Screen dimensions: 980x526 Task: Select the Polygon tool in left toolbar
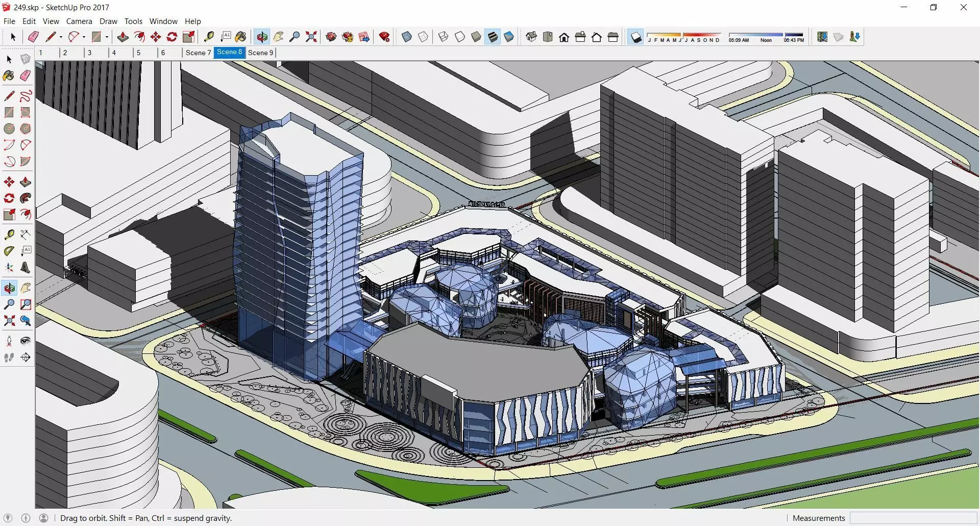point(26,129)
